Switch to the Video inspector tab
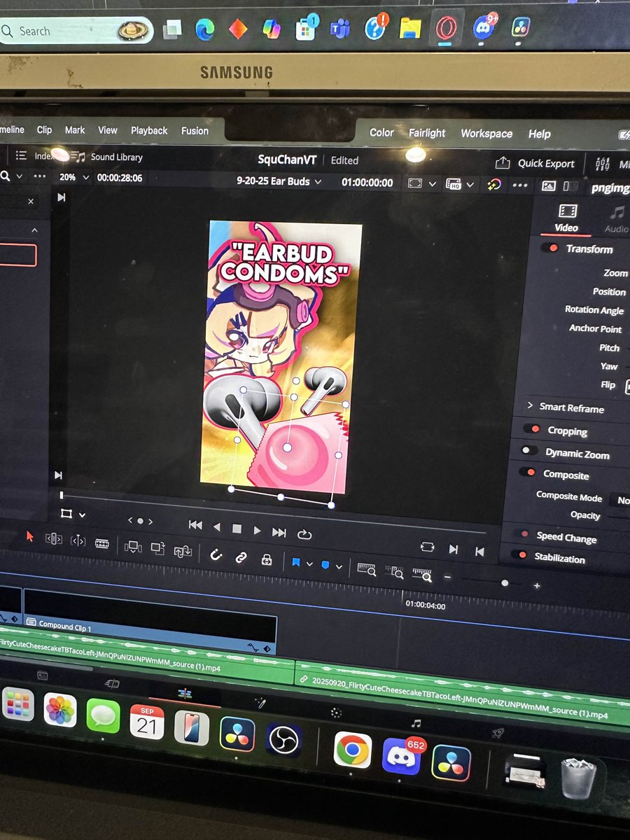Screen dimensions: 630x840 566,218
